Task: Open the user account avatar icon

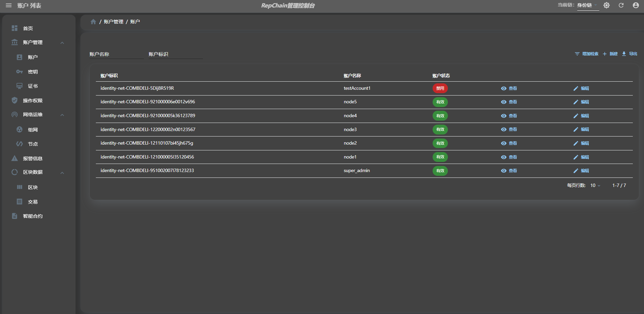Action: (x=636, y=5)
